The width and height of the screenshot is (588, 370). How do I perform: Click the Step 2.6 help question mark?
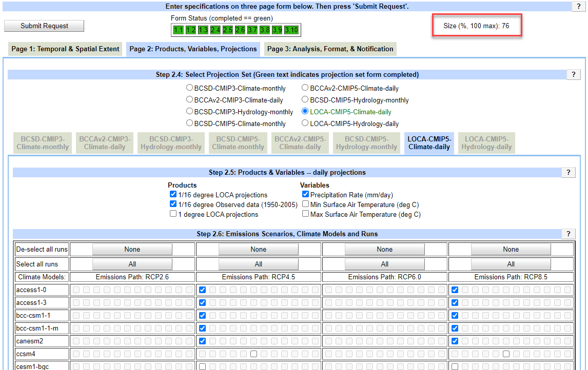[568, 234]
